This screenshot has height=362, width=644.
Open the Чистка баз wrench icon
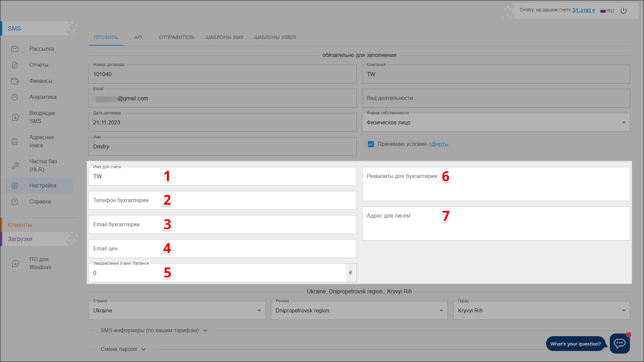15,166
